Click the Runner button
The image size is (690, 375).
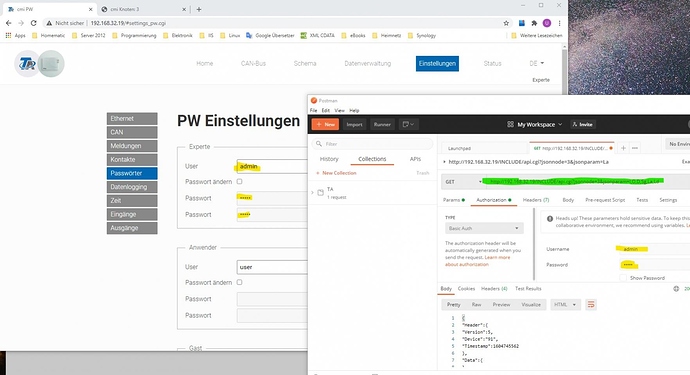382,125
